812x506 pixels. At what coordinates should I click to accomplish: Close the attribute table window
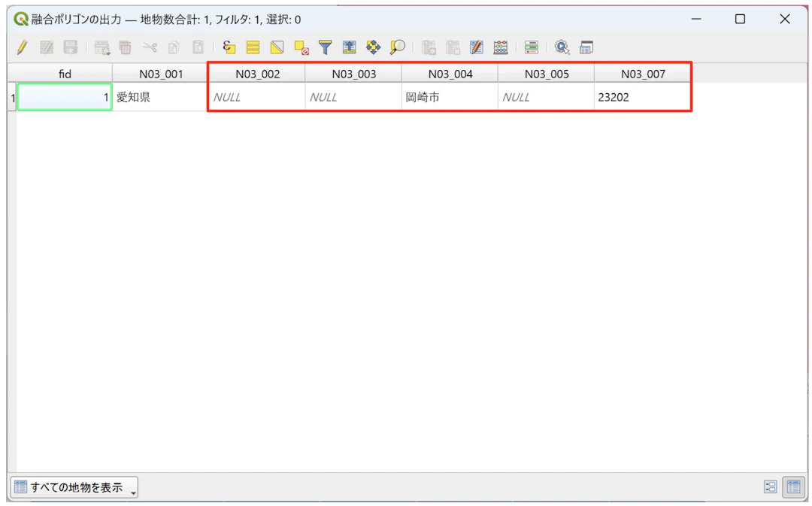click(784, 19)
